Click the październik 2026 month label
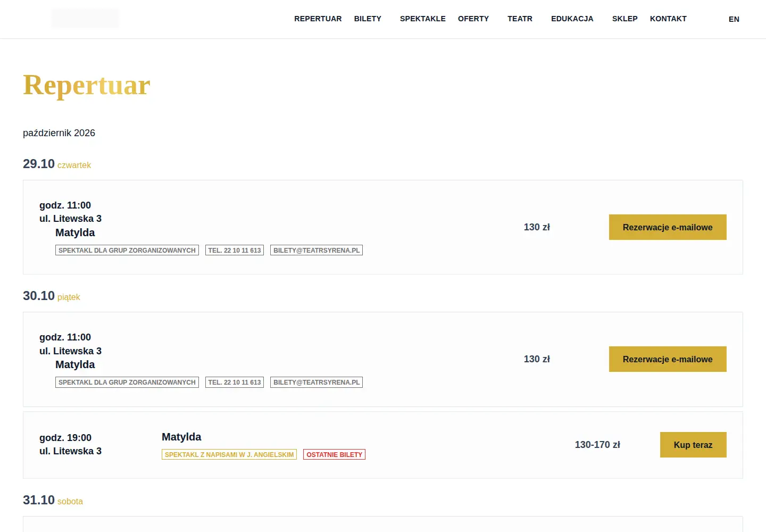Image resolution: width=766 pixels, height=532 pixels. tap(59, 133)
